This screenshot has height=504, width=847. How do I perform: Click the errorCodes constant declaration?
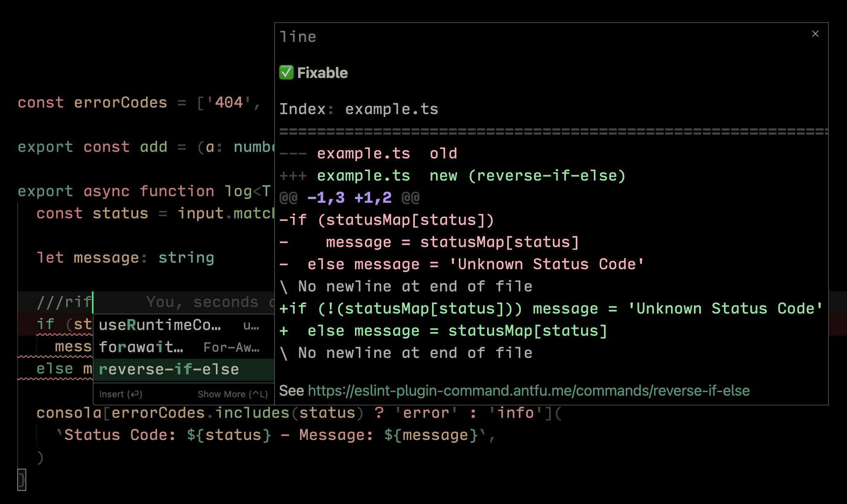[x=120, y=103]
